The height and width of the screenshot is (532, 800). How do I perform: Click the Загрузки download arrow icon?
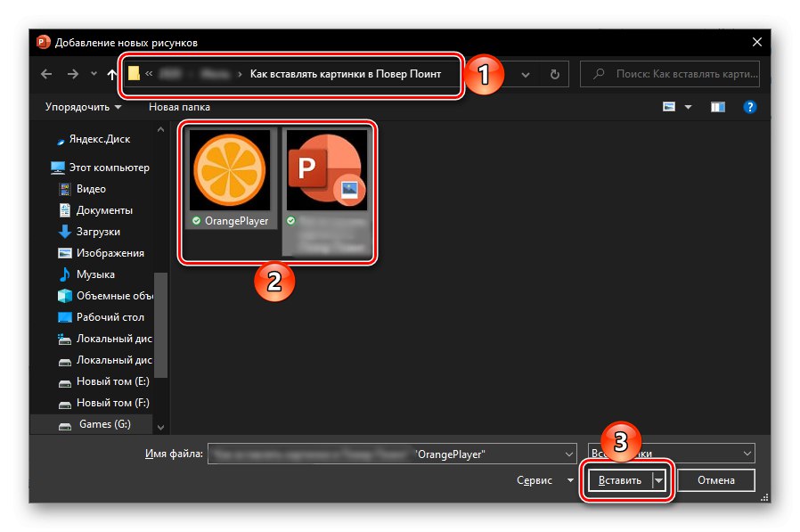coord(65,232)
